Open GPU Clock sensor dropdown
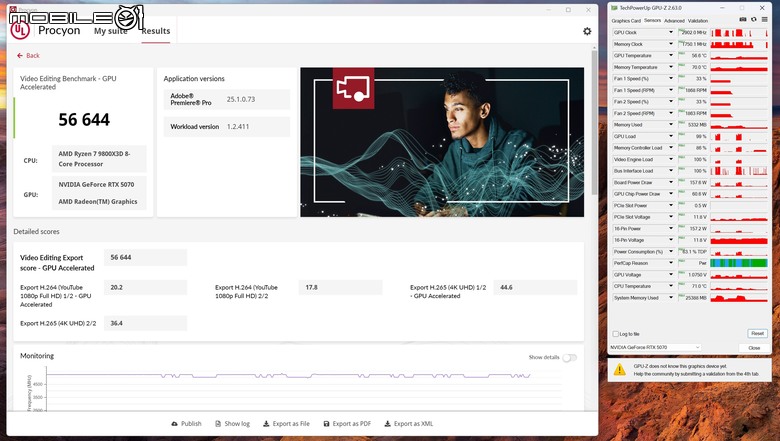This screenshot has width=780, height=441. click(671, 32)
